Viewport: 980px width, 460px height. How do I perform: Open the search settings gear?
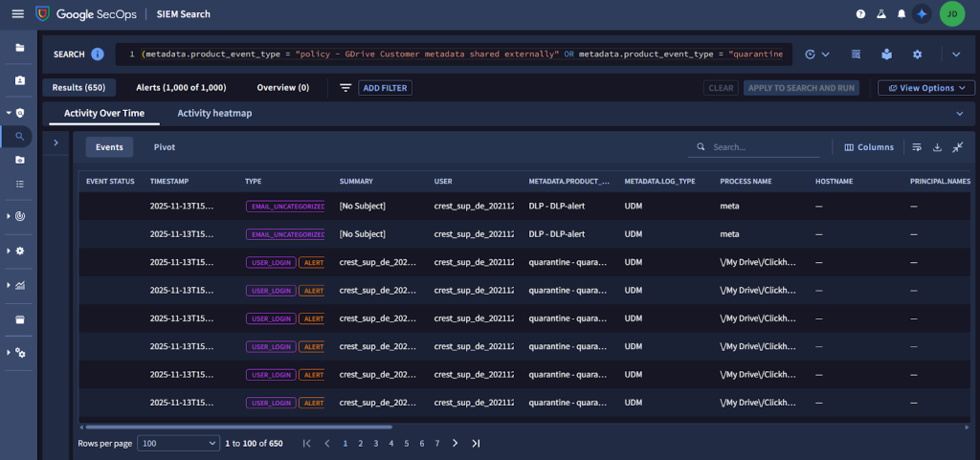[917, 55]
